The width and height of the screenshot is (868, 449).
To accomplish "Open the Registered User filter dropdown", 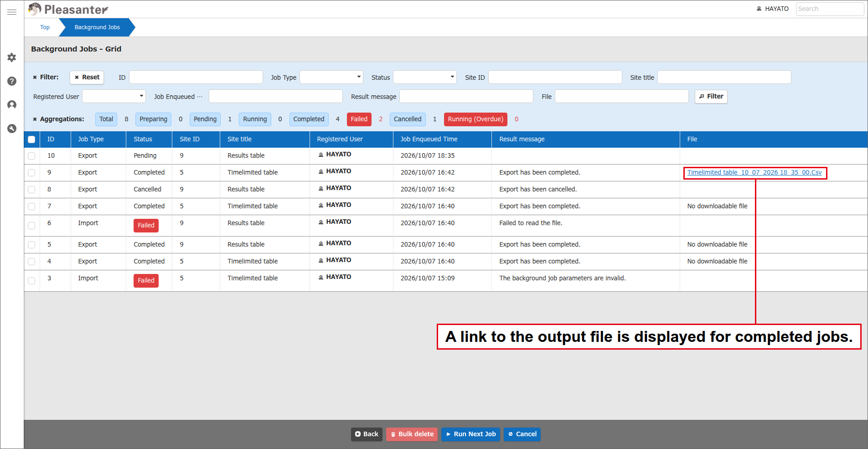I will (x=114, y=96).
